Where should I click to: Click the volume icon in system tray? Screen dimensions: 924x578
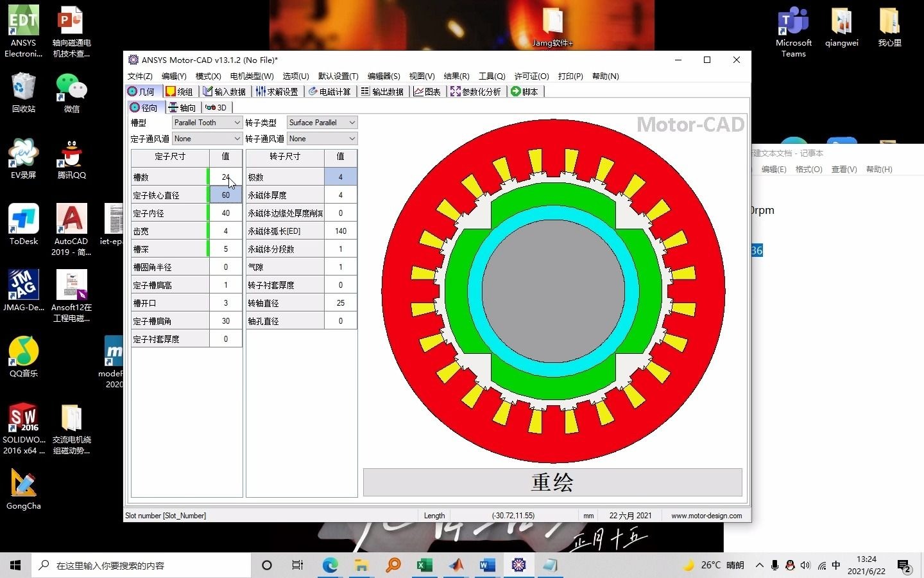point(805,565)
